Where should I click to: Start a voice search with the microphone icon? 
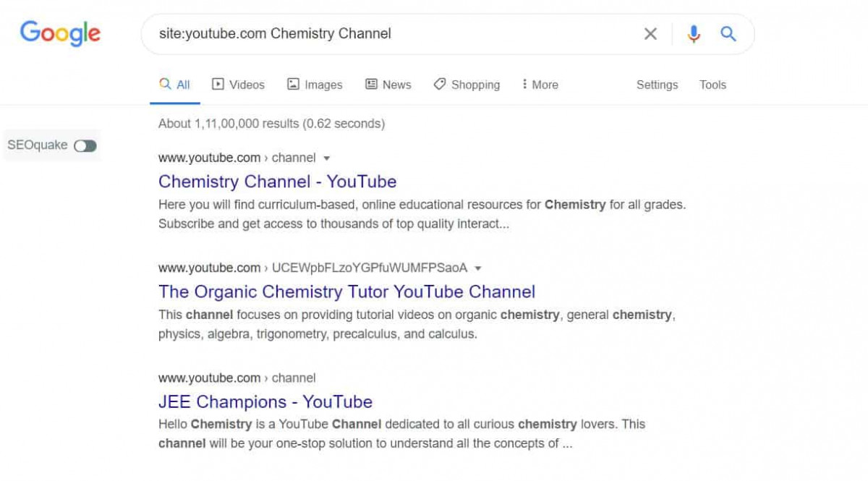[x=694, y=33]
